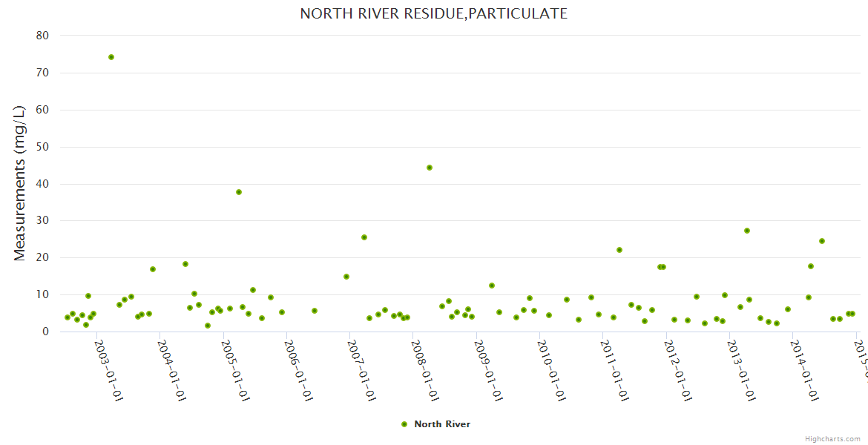Click the 2007 data point near 25 mg/L
Viewport: 868px width, 445px height.
pyautogui.click(x=364, y=237)
